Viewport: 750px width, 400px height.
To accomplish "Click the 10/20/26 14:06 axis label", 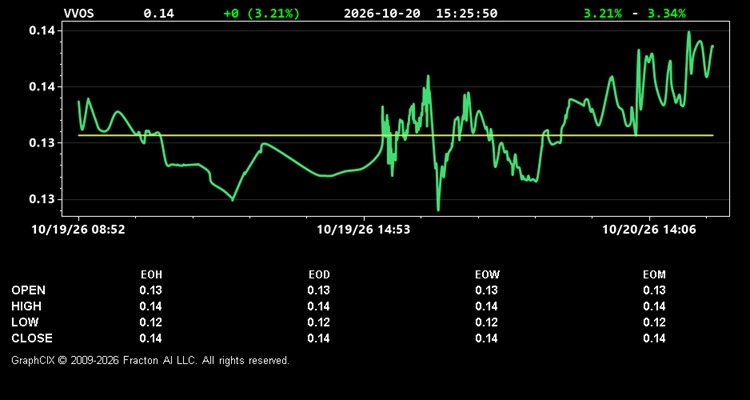I will (649, 230).
